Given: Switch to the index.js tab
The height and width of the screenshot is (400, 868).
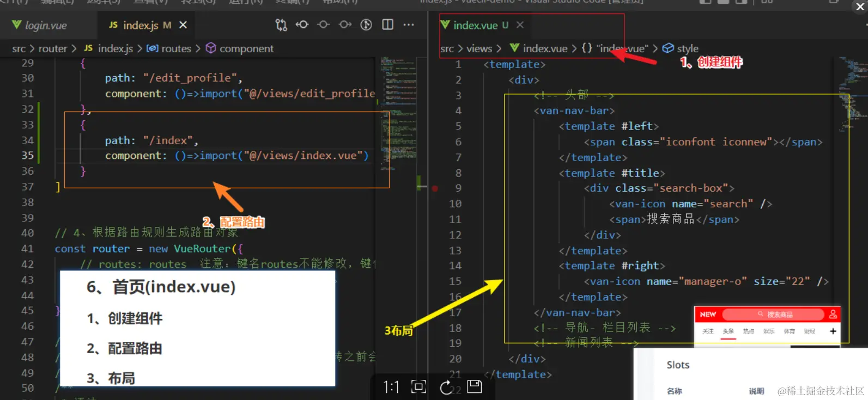Looking at the screenshot, I should click(x=147, y=25).
